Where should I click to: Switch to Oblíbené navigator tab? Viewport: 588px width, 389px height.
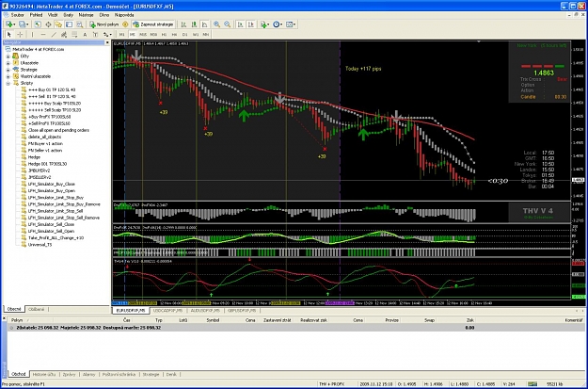pos(37,309)
